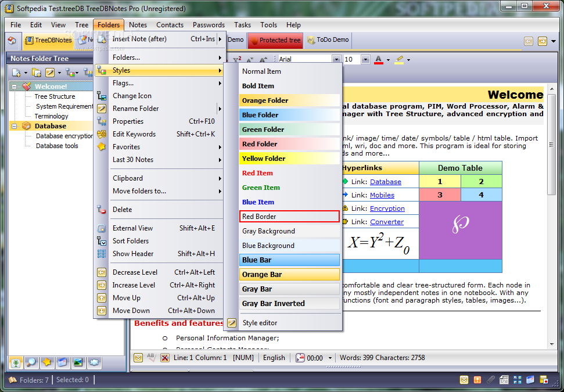The image size is (564, 392).
Task: Click the yellow chevron icon in bottom-right tray
Action: (464, 380)
